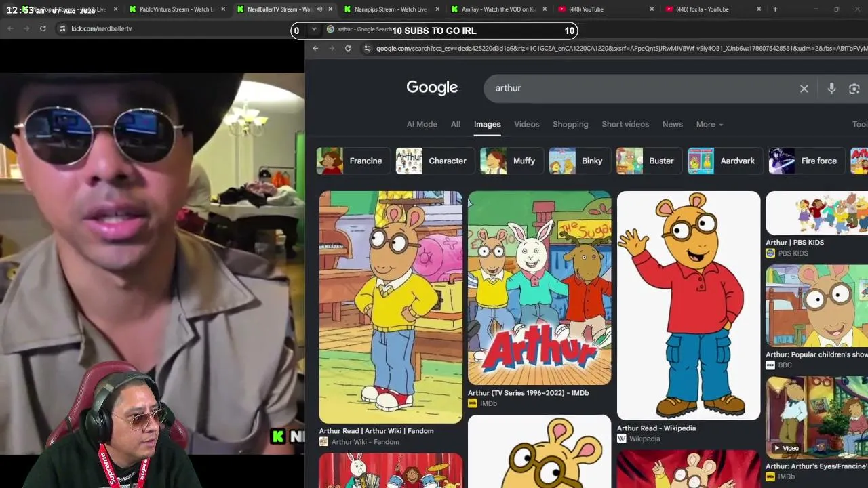The height and width of the screenshot is (488, 868).
Task: Open the 'Arthur | PBS KIDS' link
Action: point(795,243)
